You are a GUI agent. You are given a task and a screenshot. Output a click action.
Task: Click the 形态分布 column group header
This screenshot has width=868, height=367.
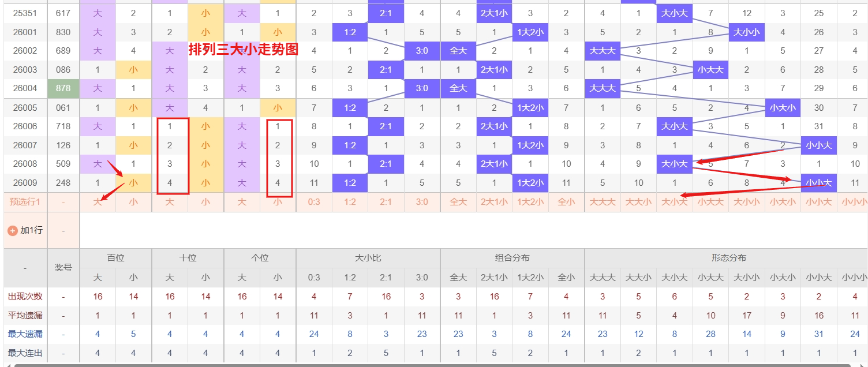pyautogui.click(x=728, y=258)
